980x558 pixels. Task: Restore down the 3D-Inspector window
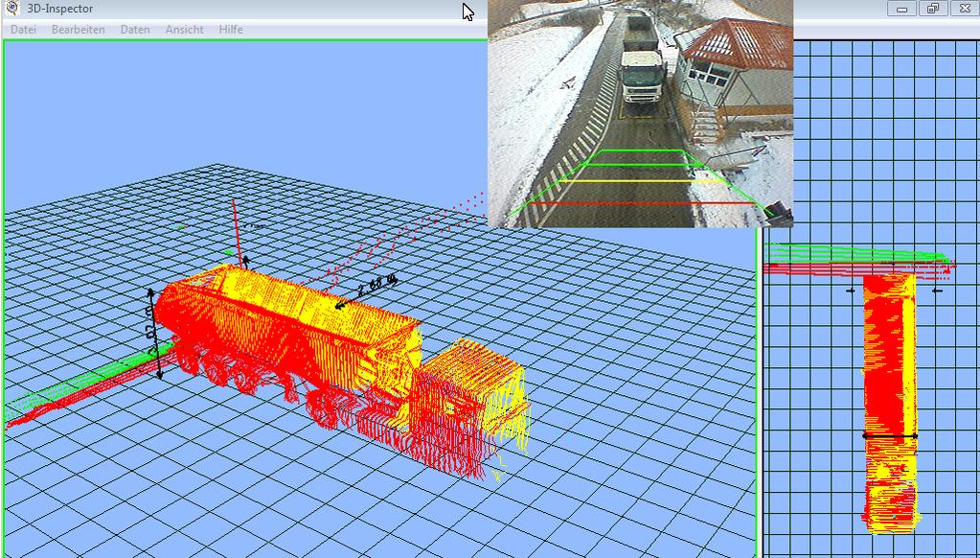pyautogui.click(x=933, y=9)
